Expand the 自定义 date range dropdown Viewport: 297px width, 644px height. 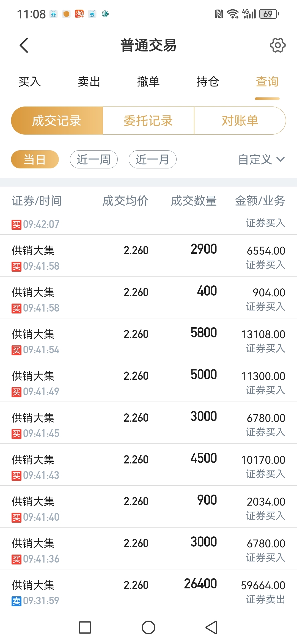262,159
